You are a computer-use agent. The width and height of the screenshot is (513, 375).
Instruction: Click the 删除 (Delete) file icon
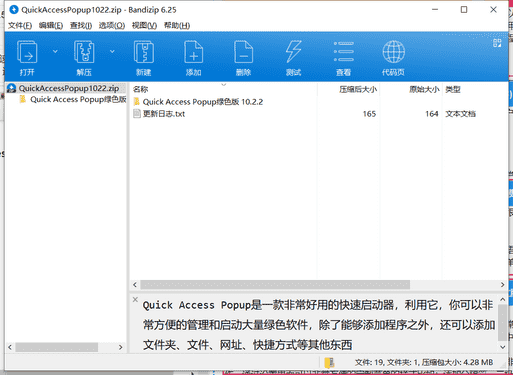(244, 52)
